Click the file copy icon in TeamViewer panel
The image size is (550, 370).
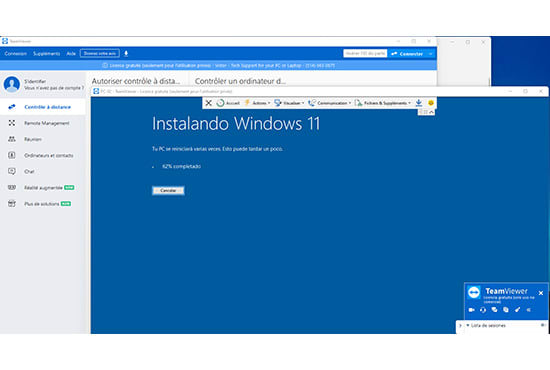[x=506, y=310]
